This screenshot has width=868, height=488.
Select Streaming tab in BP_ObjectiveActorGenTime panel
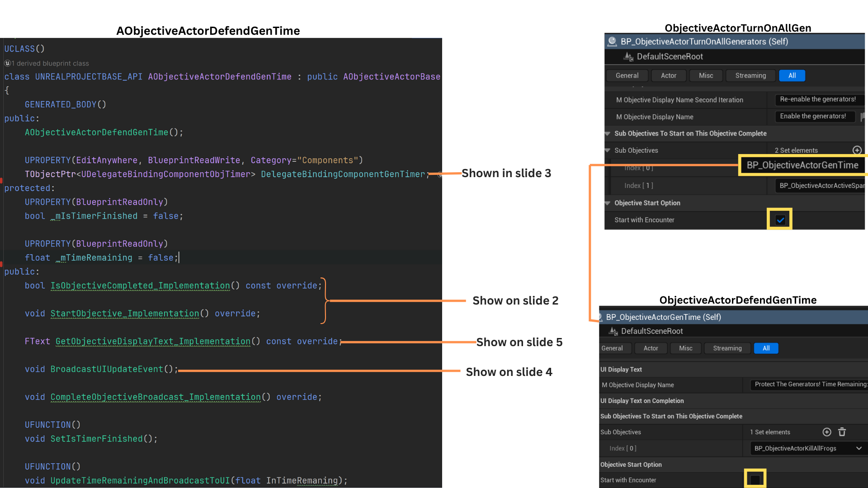pyautogui.click(x=727, y=348)
